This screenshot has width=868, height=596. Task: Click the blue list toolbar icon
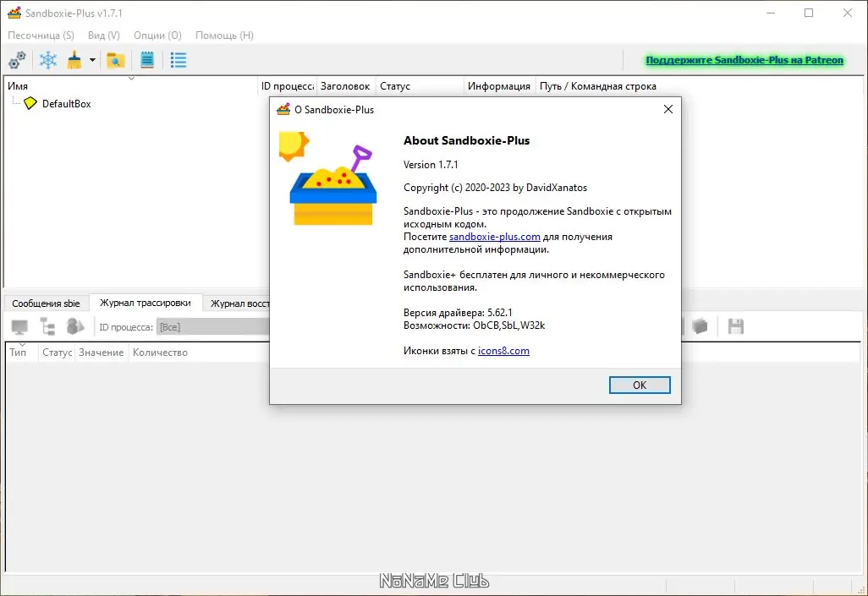tap(179, 60)
